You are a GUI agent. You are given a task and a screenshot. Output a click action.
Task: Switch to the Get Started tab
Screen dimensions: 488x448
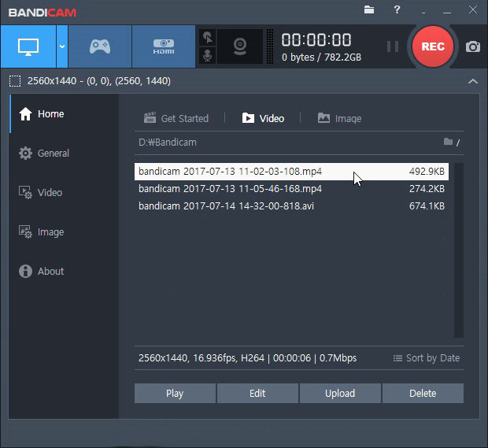point(176,118)
